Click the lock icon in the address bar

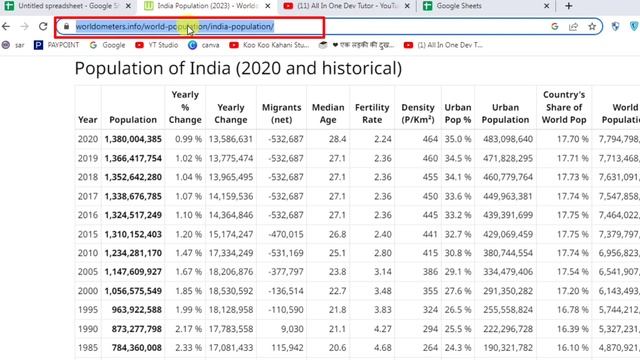(66, 27)
